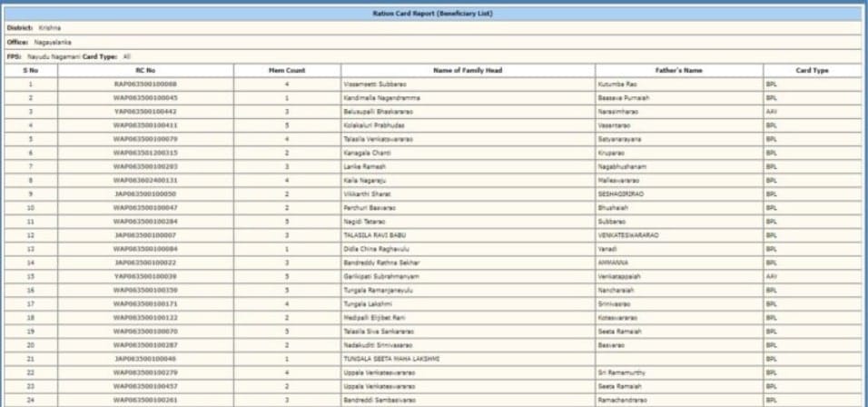Click father's name Nagabhushanam
This screenshot has height=407, width=868.
click(x=626, y=166)
